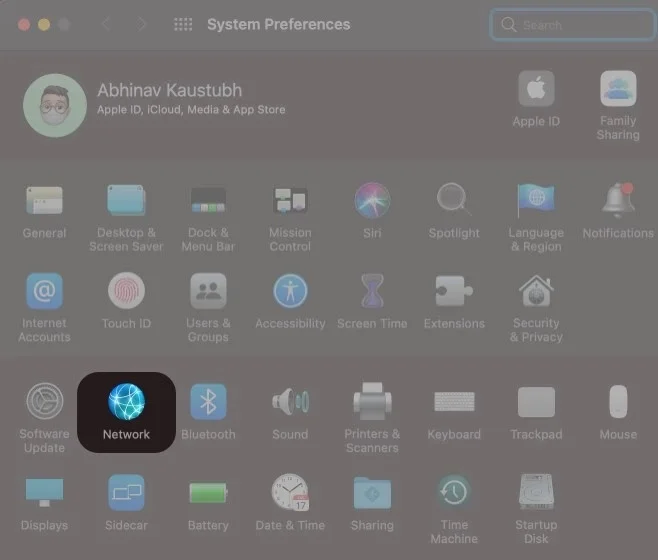Open Security & Privacy settings
Viewport: 658px width, 560px height.
pyautogui.click(x=536, y=292)
